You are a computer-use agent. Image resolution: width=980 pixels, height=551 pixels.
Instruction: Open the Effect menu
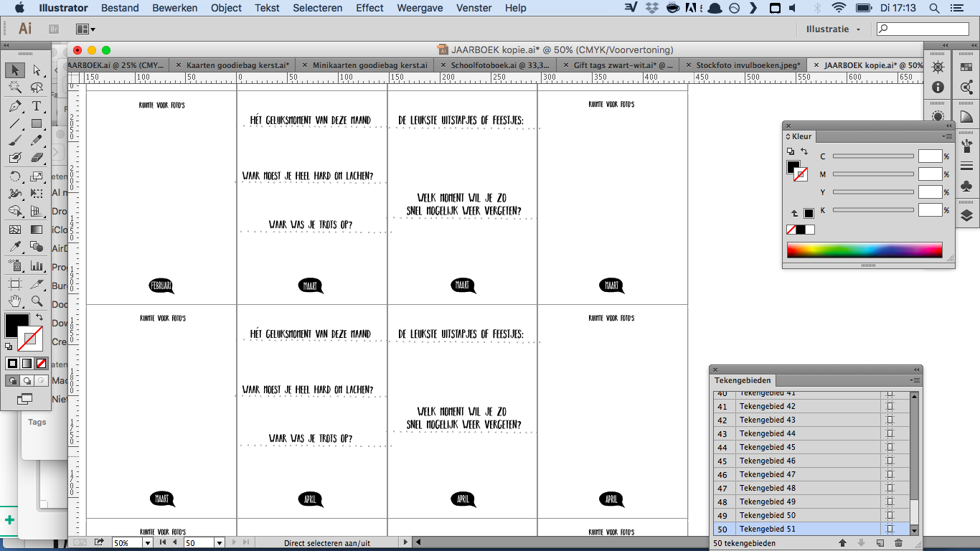[370, 8]
